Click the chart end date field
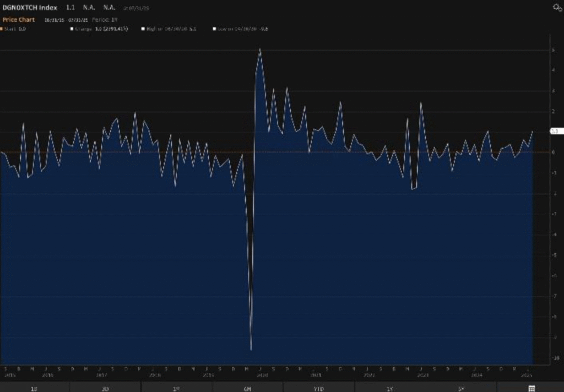Viewport: 564px width, 392px height. pos(77,20)
